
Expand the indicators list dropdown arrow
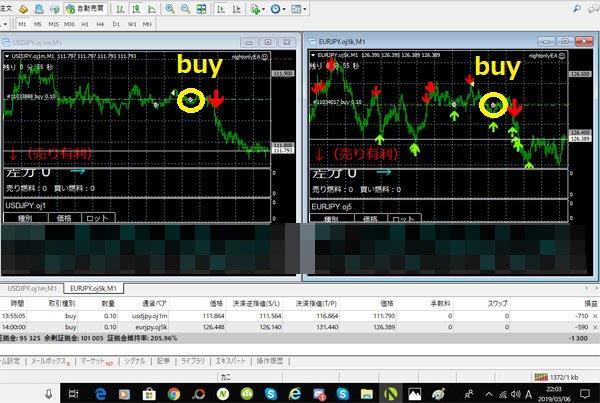(x=263, y=9)
